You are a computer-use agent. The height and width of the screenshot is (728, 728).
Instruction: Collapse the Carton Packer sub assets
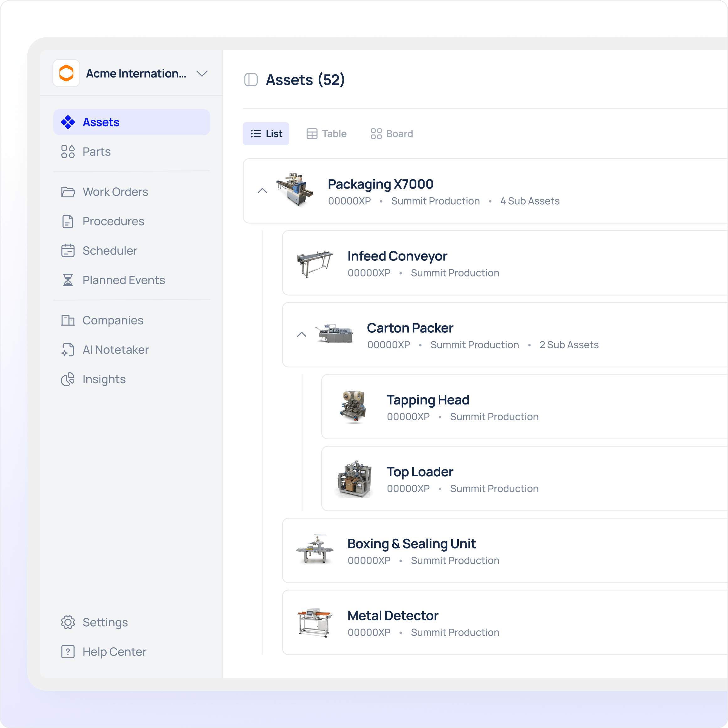pos(302,335)
